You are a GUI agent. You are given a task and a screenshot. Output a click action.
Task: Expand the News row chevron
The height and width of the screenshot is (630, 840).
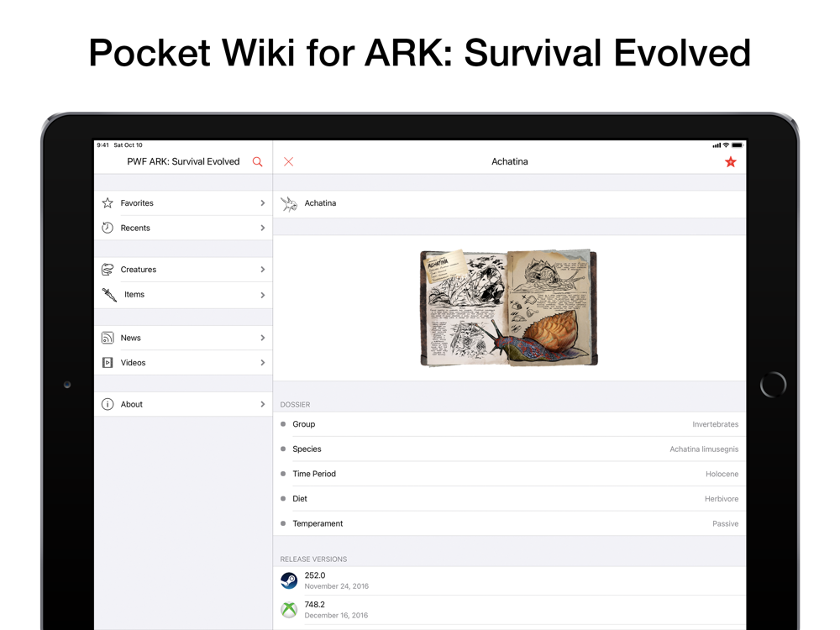click(262, 338)
